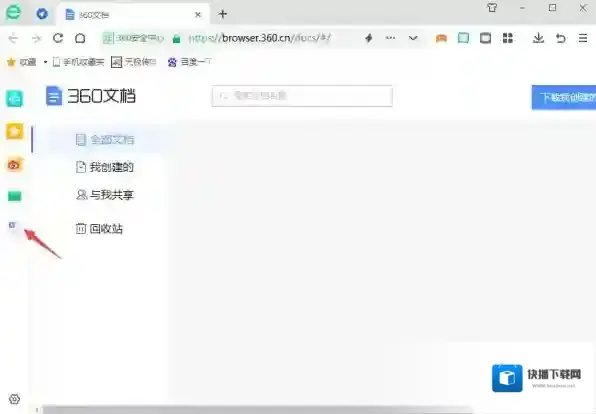Image resolution: width=596 pixels, height=414 pixels.
Task: Reload the page
Action: [58, 38]
